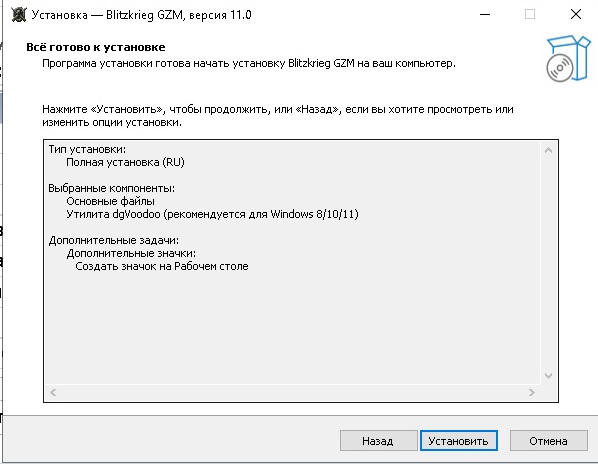Start installation with the Установить button
This screenshot has width=598, height=464.
[459, 441]
